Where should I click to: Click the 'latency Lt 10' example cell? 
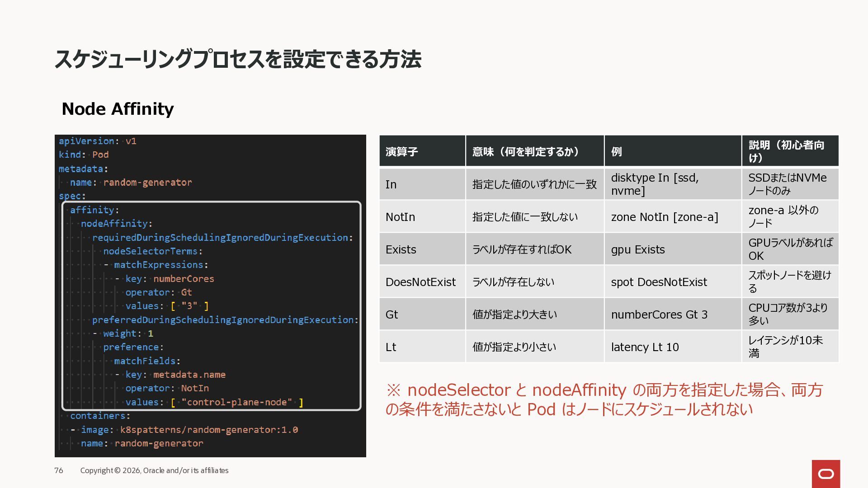click(645, 347)
